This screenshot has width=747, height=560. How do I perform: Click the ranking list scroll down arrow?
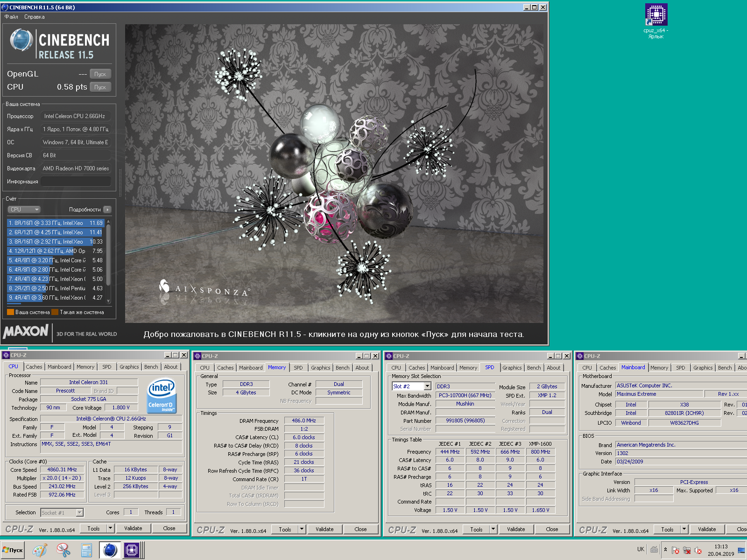[108, 301]
